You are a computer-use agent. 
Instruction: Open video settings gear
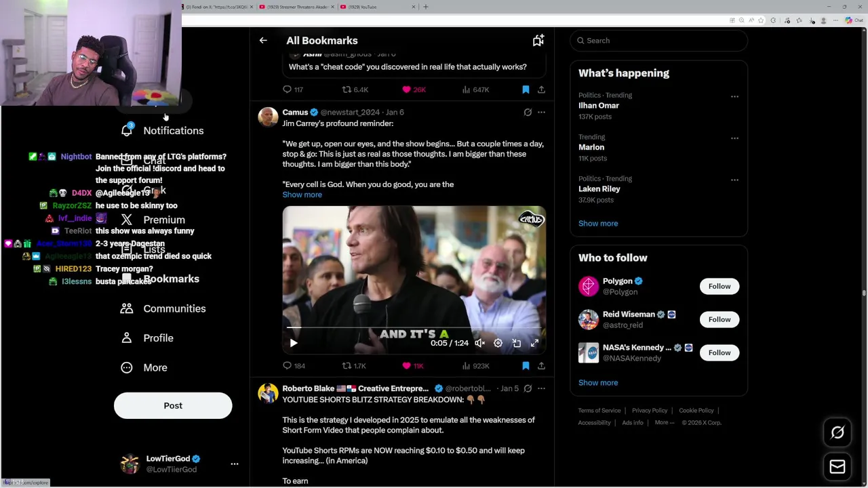tap(498, 343)
